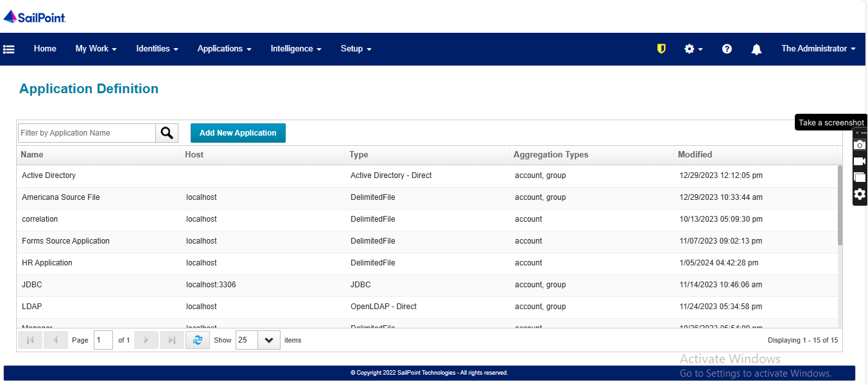
Task: Open the gear icon in side capture toolbar
Action: (860, 194)
